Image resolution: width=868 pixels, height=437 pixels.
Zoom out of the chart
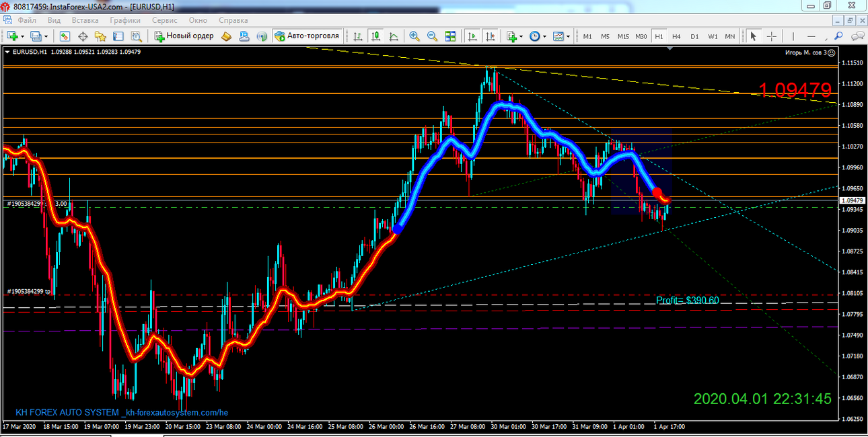[432, 36]
